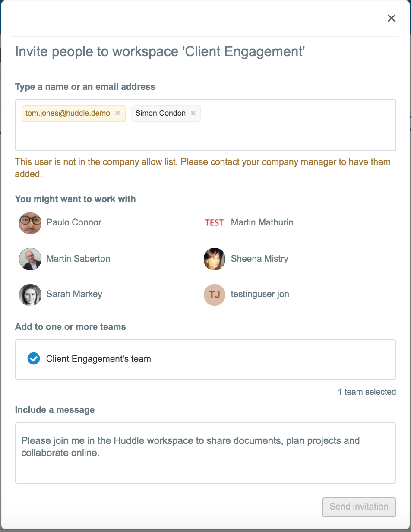Remove tom.jones@huddle.demo tag with its x icon
Screen dimensions: 411x532
click(x=117, y=114)
